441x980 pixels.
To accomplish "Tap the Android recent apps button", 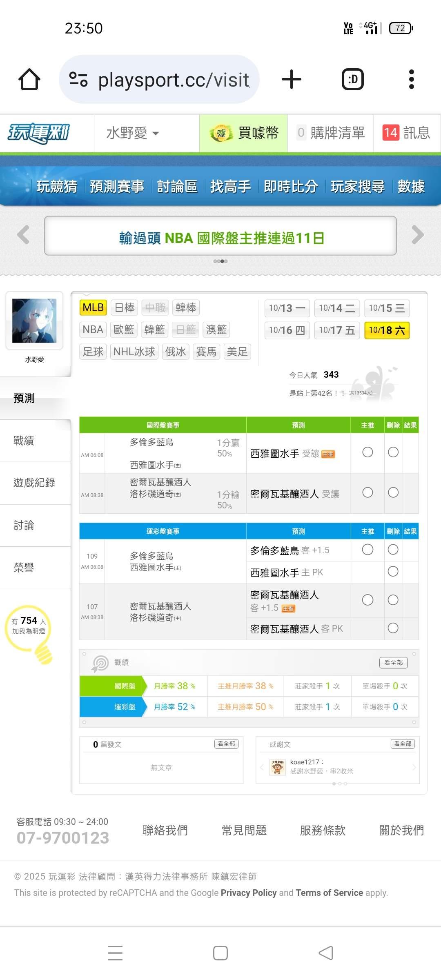I will pyautogui.click(x=115, y=953).
